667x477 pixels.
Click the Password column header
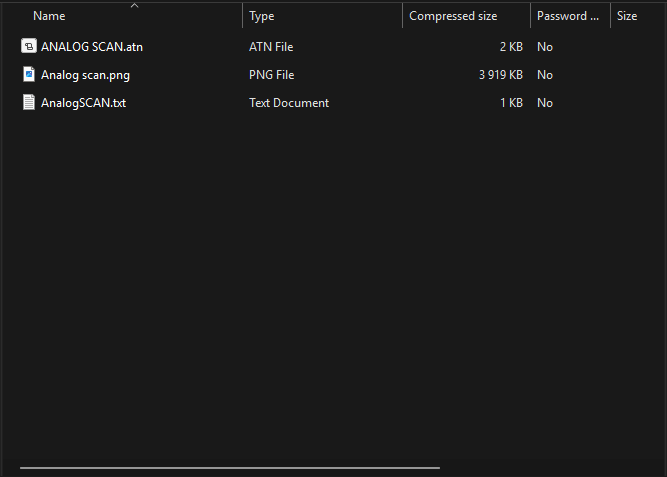click(568, 16)
